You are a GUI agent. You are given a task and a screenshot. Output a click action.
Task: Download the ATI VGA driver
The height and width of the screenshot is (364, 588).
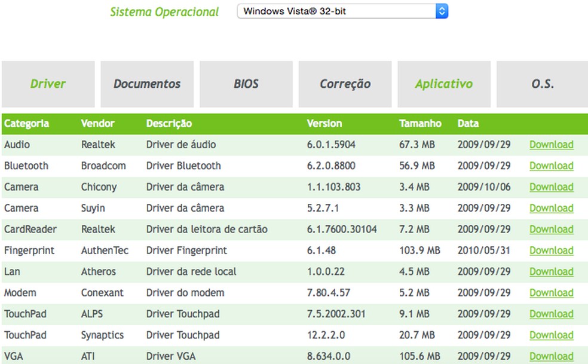coord(551,356)
